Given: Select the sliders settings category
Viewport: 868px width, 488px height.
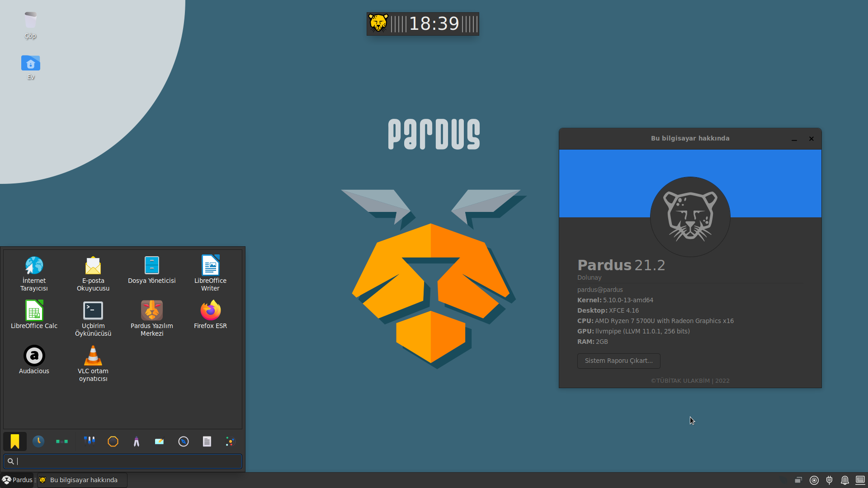Looking at the screenshot, I should click(90, 441).
